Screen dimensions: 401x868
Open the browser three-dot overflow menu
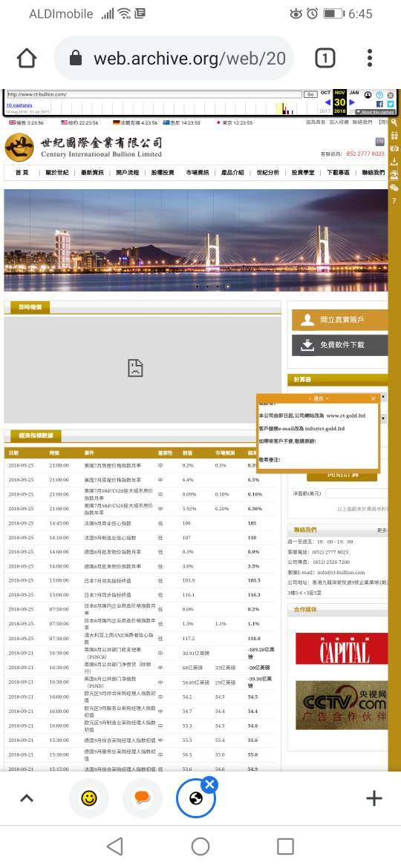click(x=369, y=58)
